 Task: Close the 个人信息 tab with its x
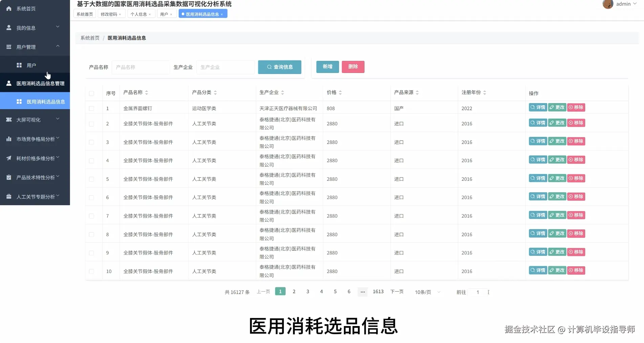click(150, 14)
